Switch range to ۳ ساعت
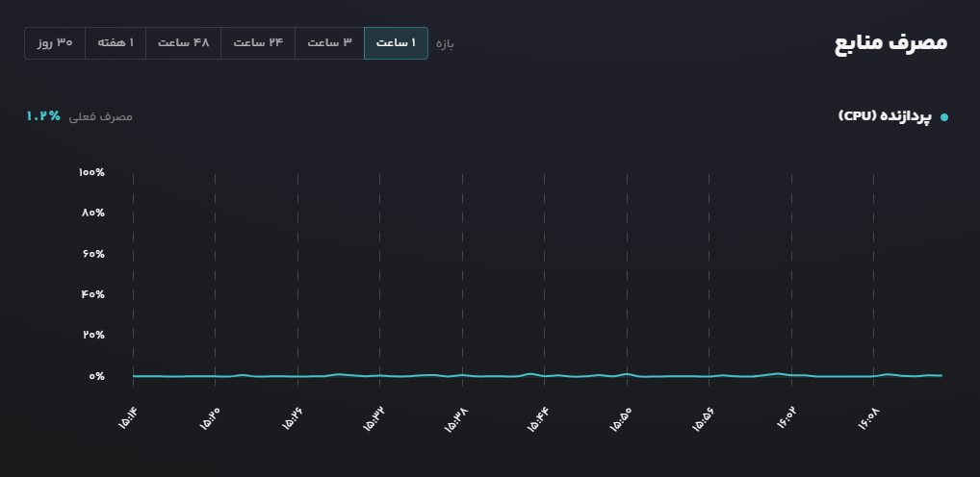The height and width of the screenshot is (477, 980). tap(329, 43)
